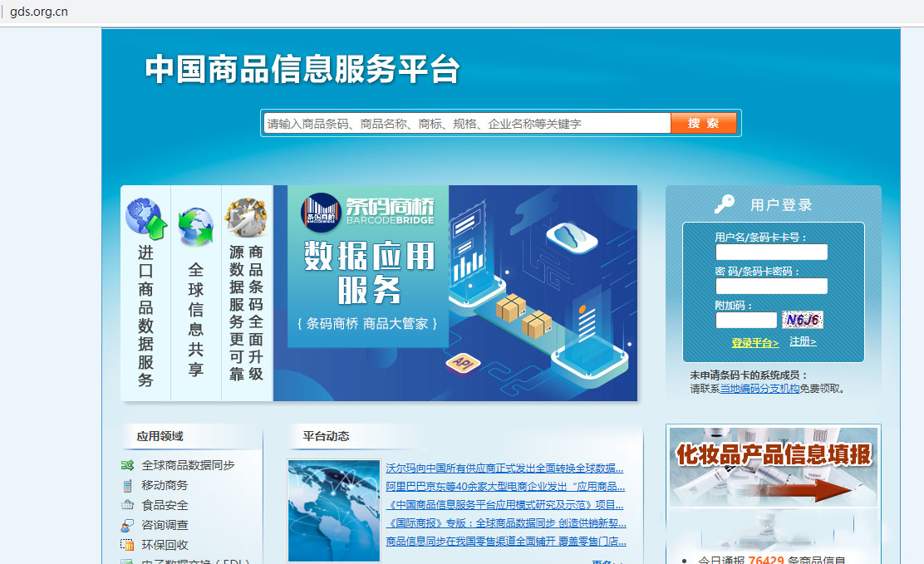Image resolution: width=924 pixels, height=564 pixels.
Task: Open the Walmart supplier news headline
Action: pyautogui.click(x=504, y=468)
